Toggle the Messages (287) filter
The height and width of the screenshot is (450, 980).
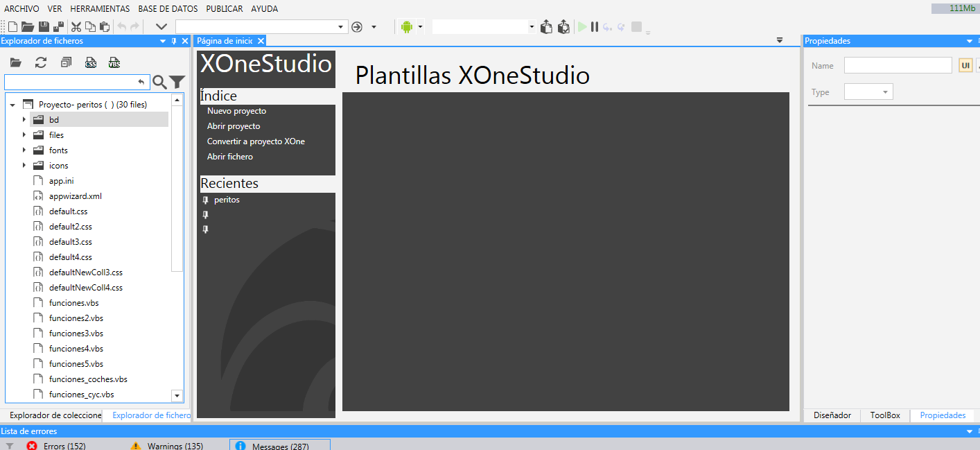coord(280,445)
